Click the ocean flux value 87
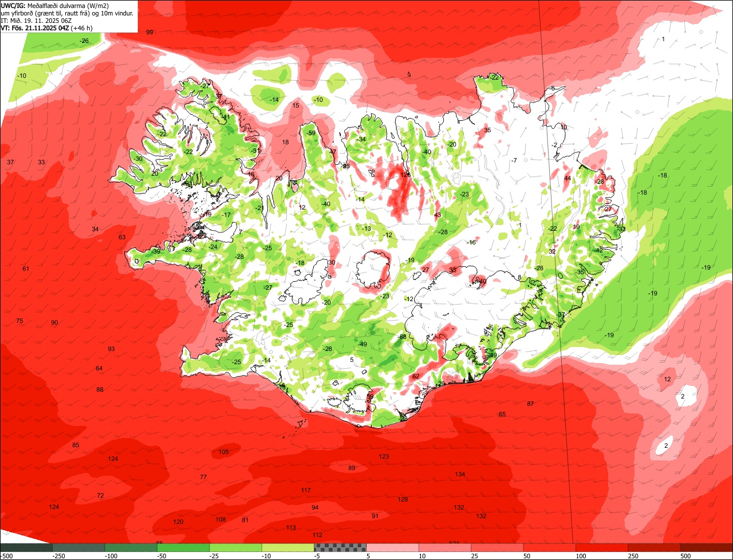Image resolution: width=733 pixels, height=560 pixels. tap(530, 404)
